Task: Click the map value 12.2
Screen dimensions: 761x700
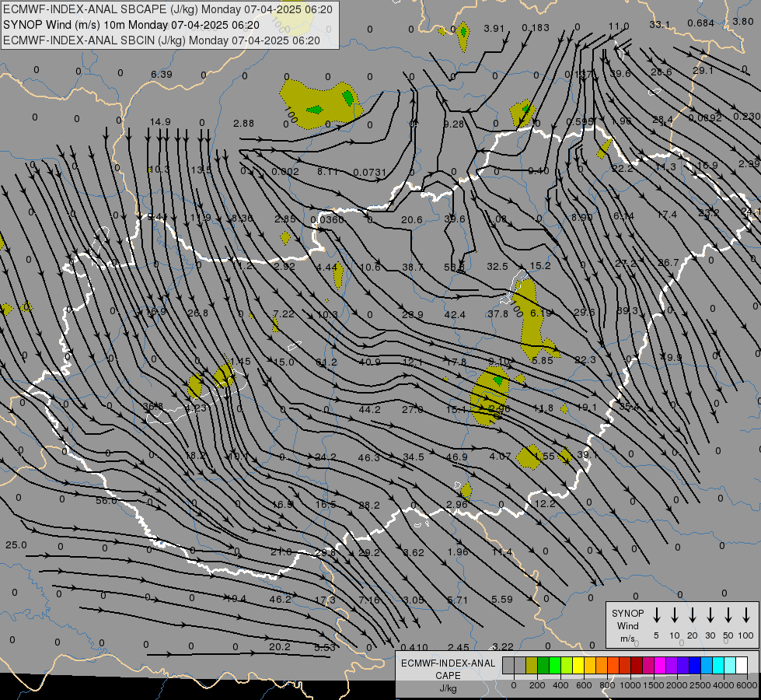Action: [x=545, y=504]
